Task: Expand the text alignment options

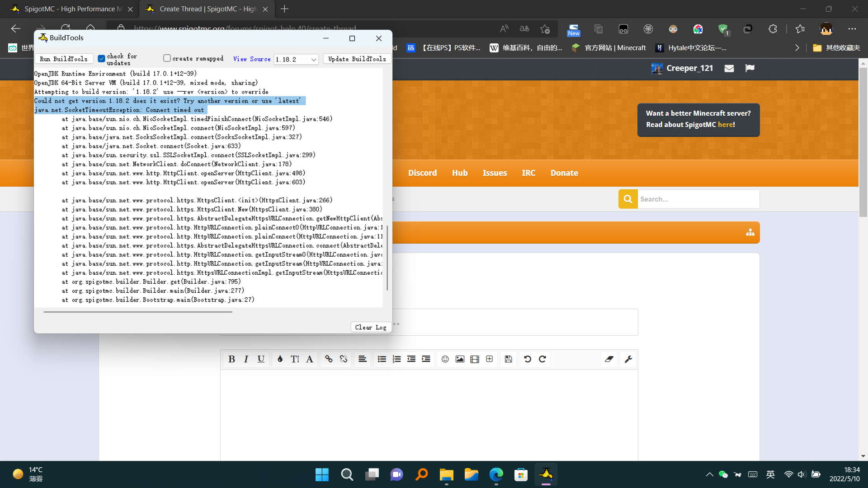Action: 362,359
